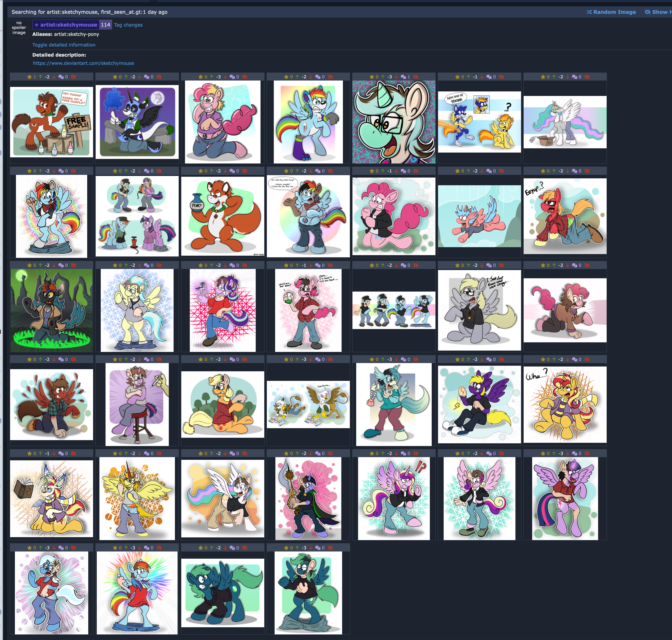Hide the 'Not one of those!' image
Image resolution: width=672 pixels, height=640 pixels.
501,77
